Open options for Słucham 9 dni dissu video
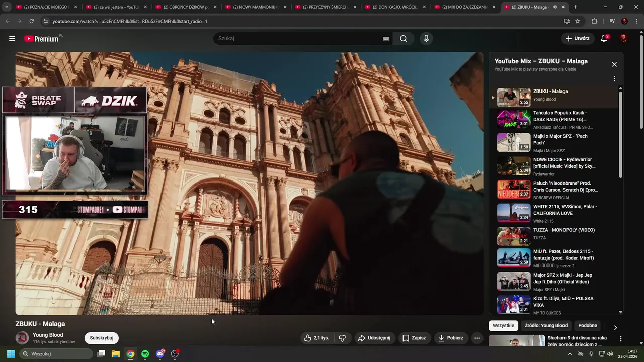Screen dimensions: 644x362 620,339
